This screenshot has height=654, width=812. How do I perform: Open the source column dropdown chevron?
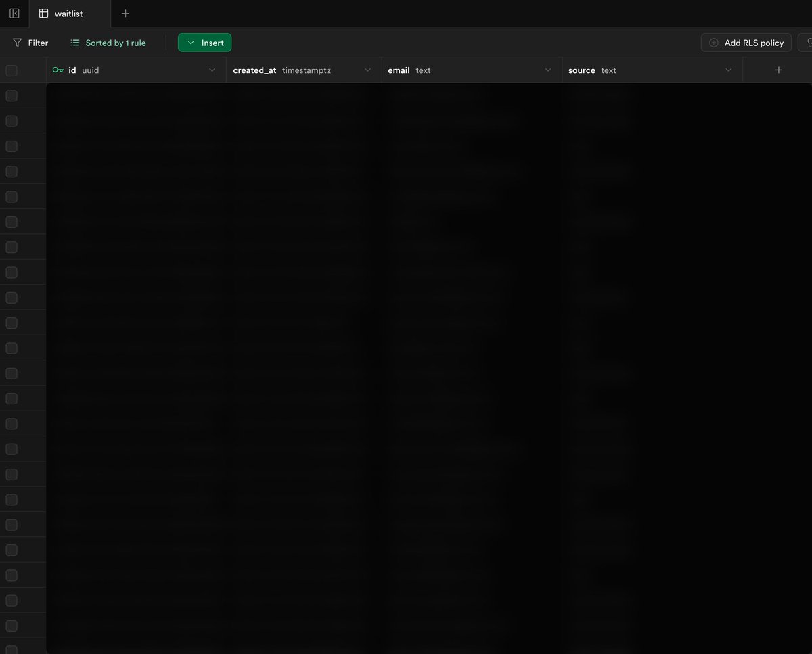click(729, 70)
